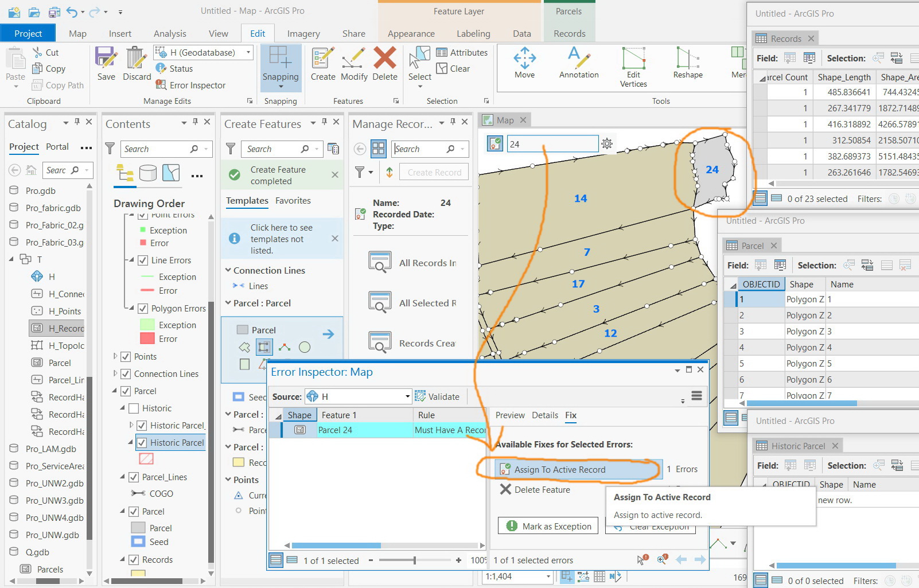The width and height of the screenshot is (919, 588).
Task: Click the disabled Create Record button
Action: tap(434, 172)
